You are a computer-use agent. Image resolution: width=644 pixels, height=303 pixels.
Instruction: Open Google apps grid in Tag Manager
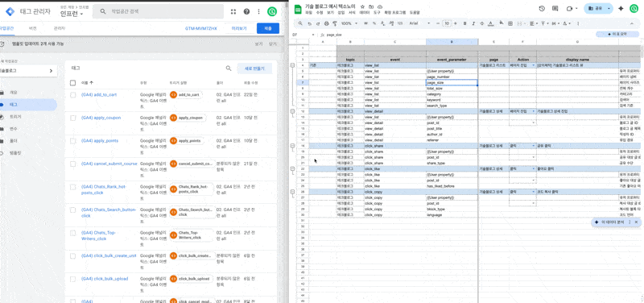click(233, 11)
